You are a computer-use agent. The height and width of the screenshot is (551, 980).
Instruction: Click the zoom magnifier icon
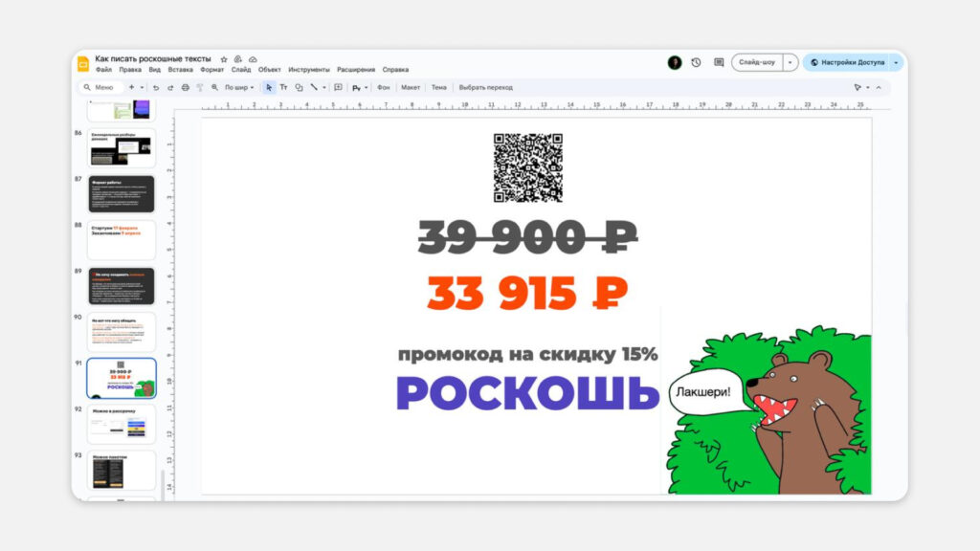(214, 87)
